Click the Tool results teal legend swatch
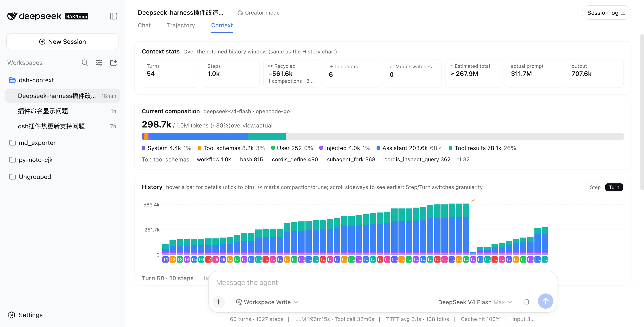This screenshot has width=644, height=327. coord(451,148)
